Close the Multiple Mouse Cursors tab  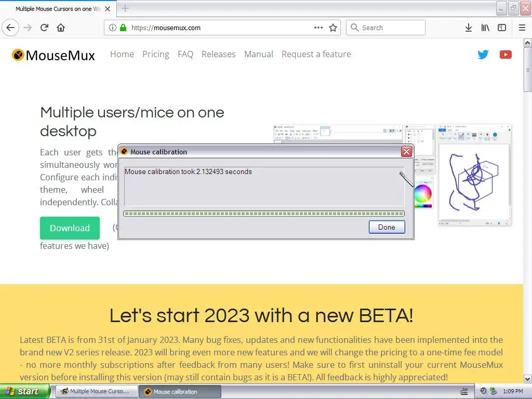(x=108, y=9)
